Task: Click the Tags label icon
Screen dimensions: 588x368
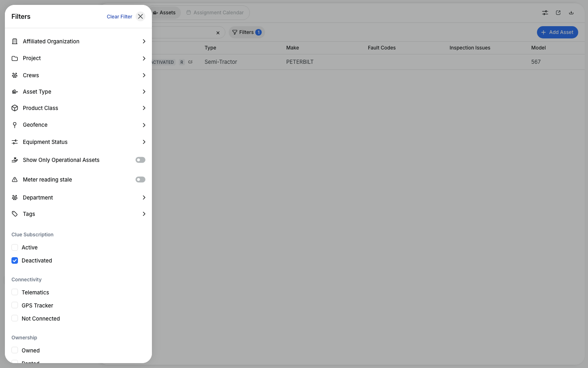Action: (x=15, y=214)
